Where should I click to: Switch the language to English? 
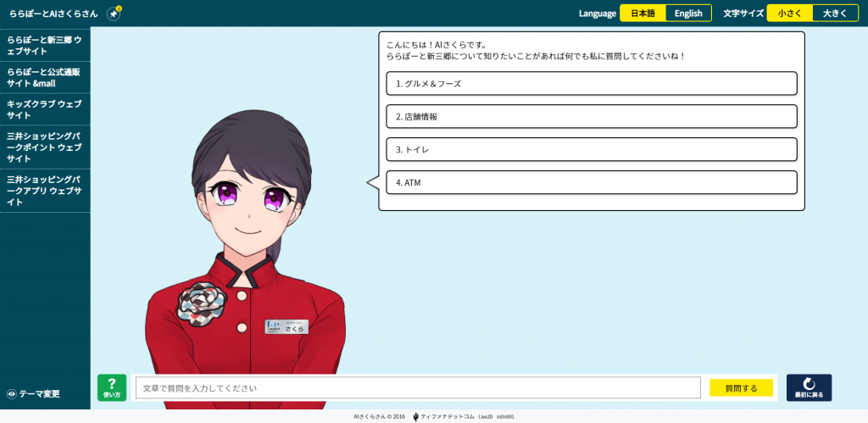(x=688, y=14)
